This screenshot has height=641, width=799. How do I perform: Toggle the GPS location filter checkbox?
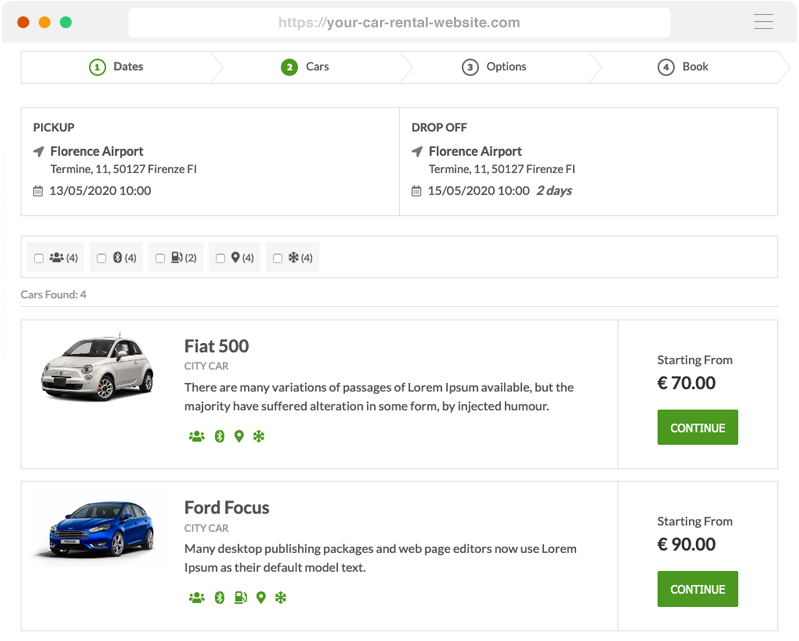pyautogui.click(x=220, y=258)
